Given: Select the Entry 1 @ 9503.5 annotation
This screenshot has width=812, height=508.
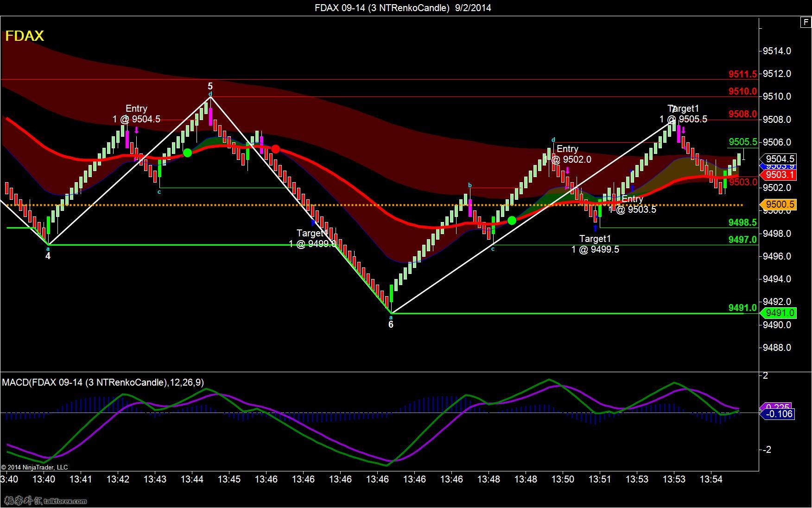Looking at the screenshot, I should (x=633, y=204).
